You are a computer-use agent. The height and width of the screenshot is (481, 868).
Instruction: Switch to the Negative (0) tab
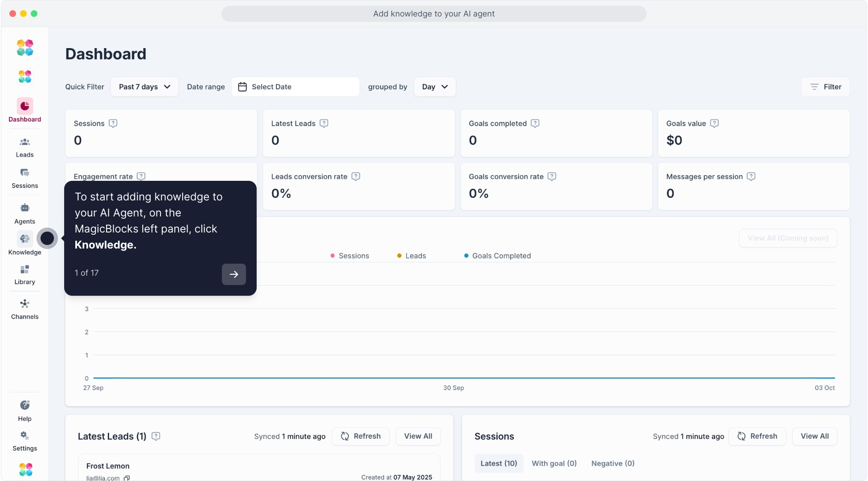coord(613,463)
